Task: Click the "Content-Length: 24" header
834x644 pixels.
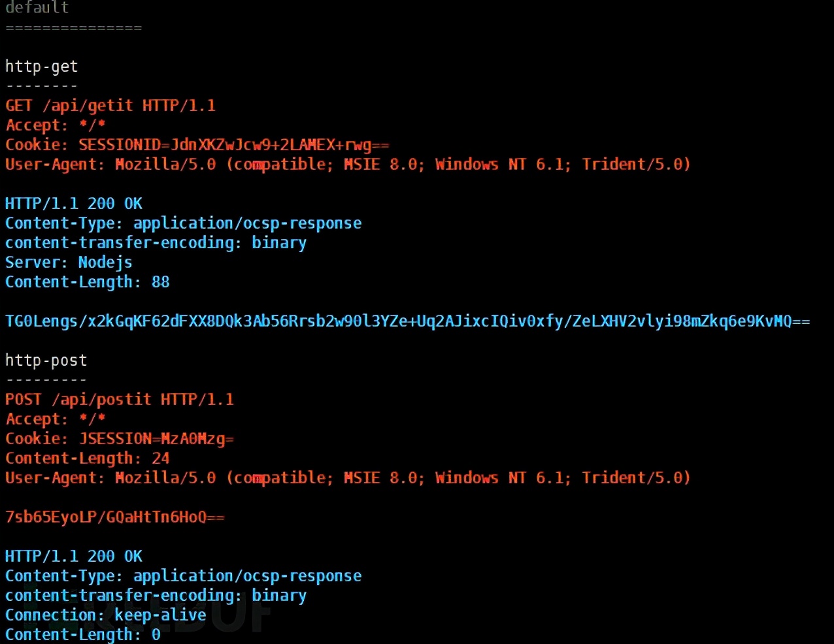Action: click(88, 459)
